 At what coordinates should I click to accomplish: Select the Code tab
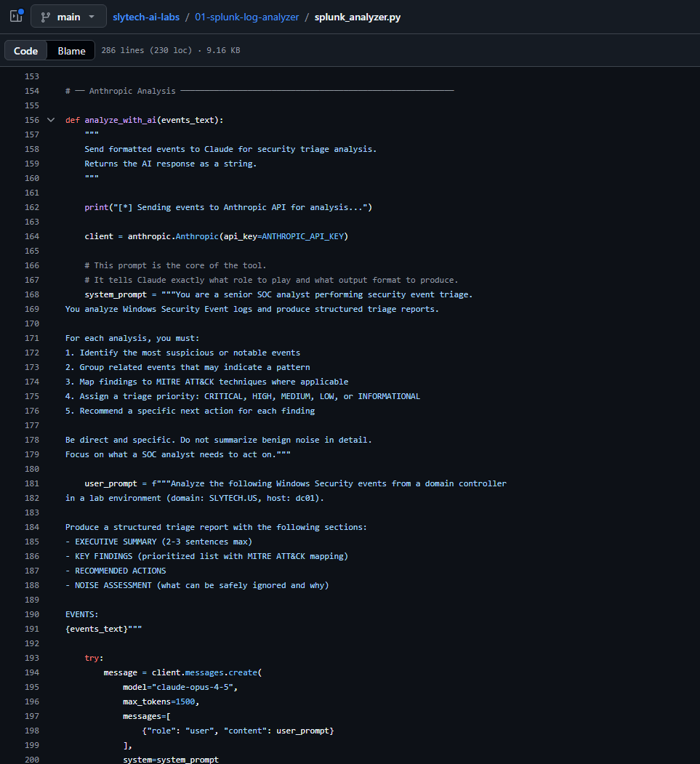tap(25, 50)
